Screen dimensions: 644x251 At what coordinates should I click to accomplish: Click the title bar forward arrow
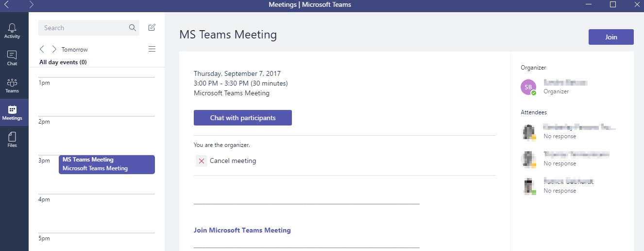pyautogui.click(x=32, y=4)
